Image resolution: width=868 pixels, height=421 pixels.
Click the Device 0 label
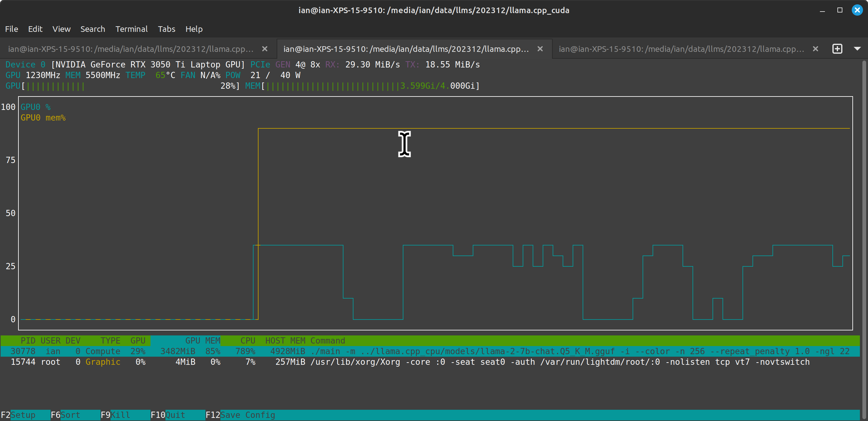tap(25, 65)
